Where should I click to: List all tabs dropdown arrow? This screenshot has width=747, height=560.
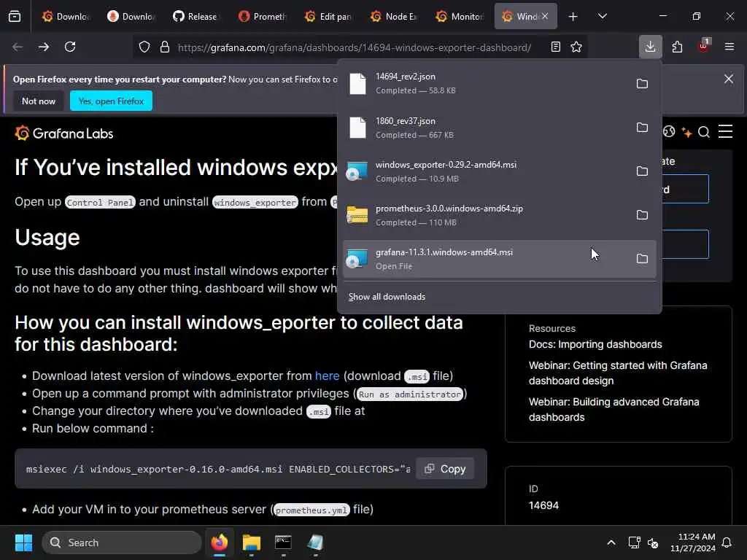point(602,16)
